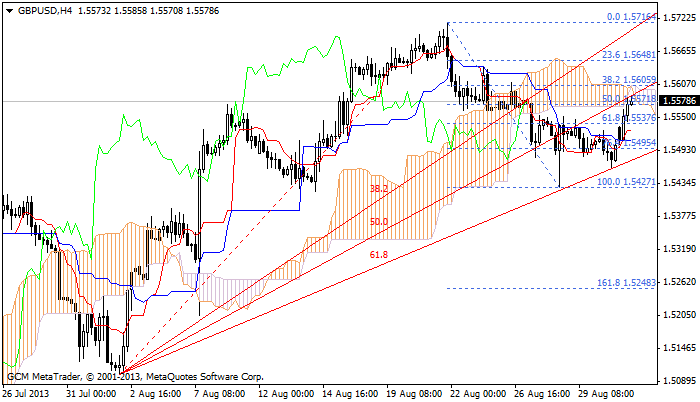The height and width of the screenshot is (402, 700).
Task: Click the 29 Aug 08:00 time label
Action: tap(606, 394)
